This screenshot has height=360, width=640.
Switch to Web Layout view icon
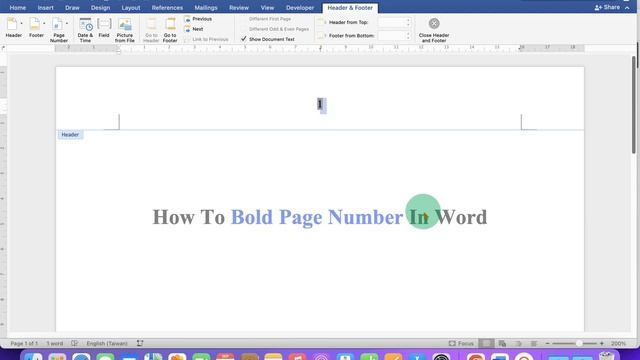tap(502, 344)
